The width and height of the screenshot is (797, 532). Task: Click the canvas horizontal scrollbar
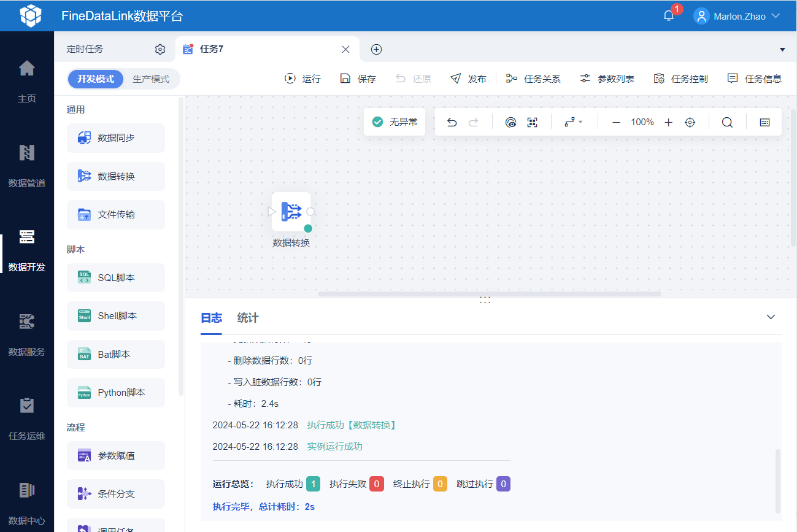pos(490,294)
